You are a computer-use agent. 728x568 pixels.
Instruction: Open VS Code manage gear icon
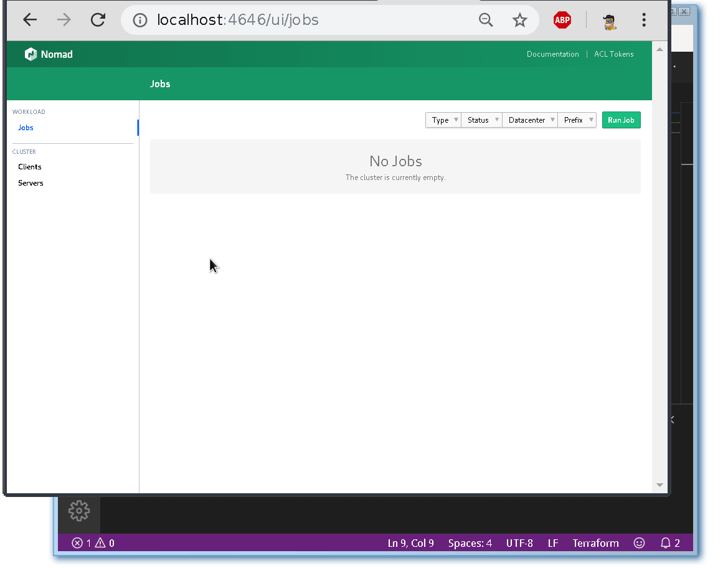79,511
